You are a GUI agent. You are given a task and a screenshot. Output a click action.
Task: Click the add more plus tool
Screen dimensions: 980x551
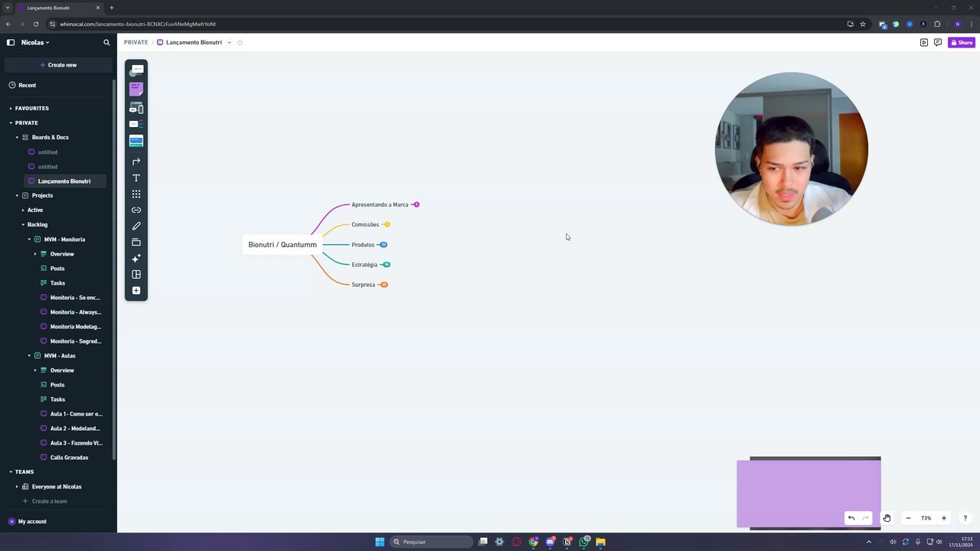pos(136,290)
